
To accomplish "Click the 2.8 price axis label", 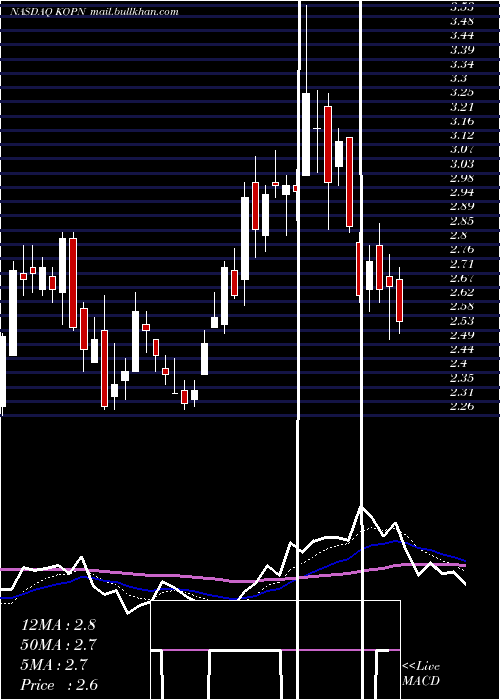I will point(459,235).
